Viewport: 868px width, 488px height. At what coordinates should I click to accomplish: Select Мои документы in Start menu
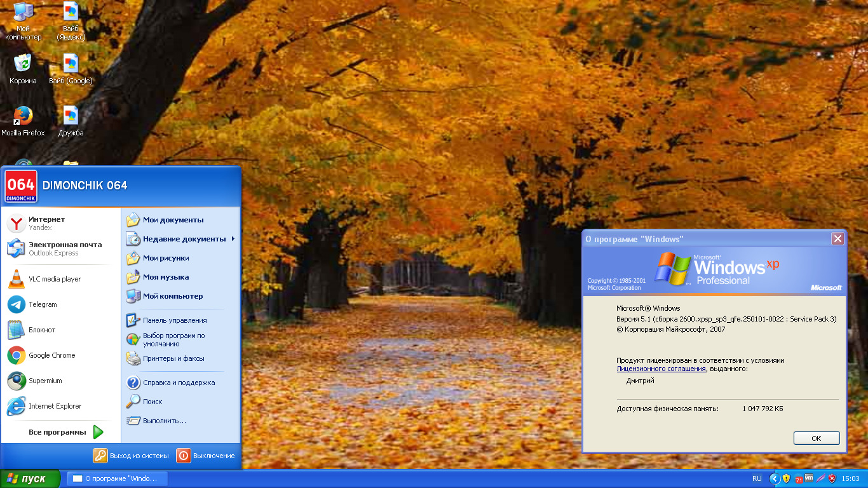173,220
